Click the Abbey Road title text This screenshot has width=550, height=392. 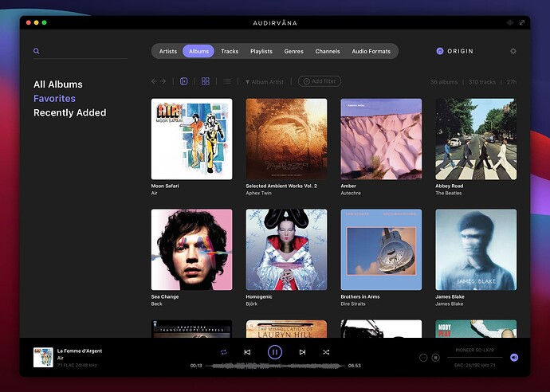(x=450, y=186)
